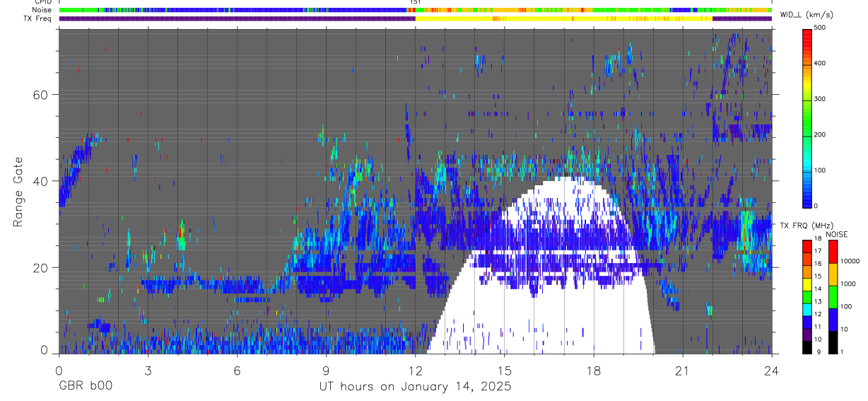Click the UT hour 12 tick label below the axis

click(415, 371)
